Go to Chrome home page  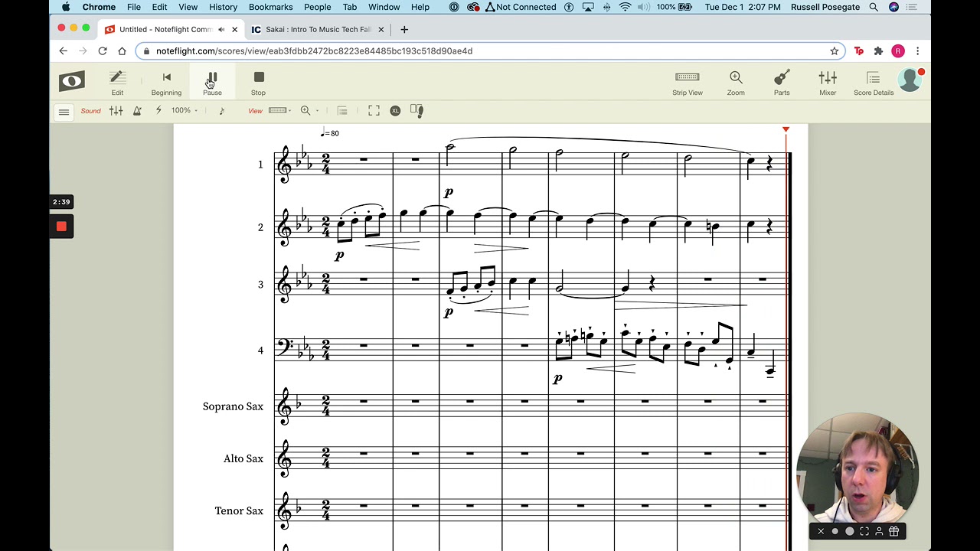(122, 51)
